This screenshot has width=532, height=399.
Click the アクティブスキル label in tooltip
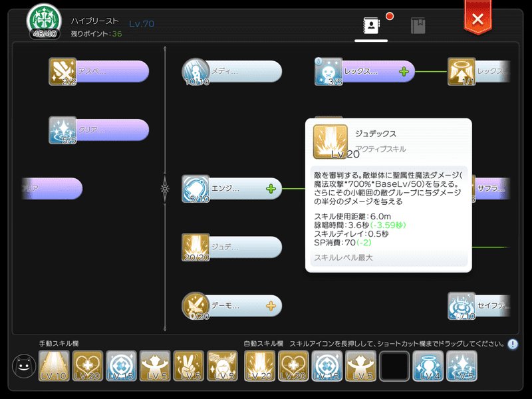coord(380,149)
